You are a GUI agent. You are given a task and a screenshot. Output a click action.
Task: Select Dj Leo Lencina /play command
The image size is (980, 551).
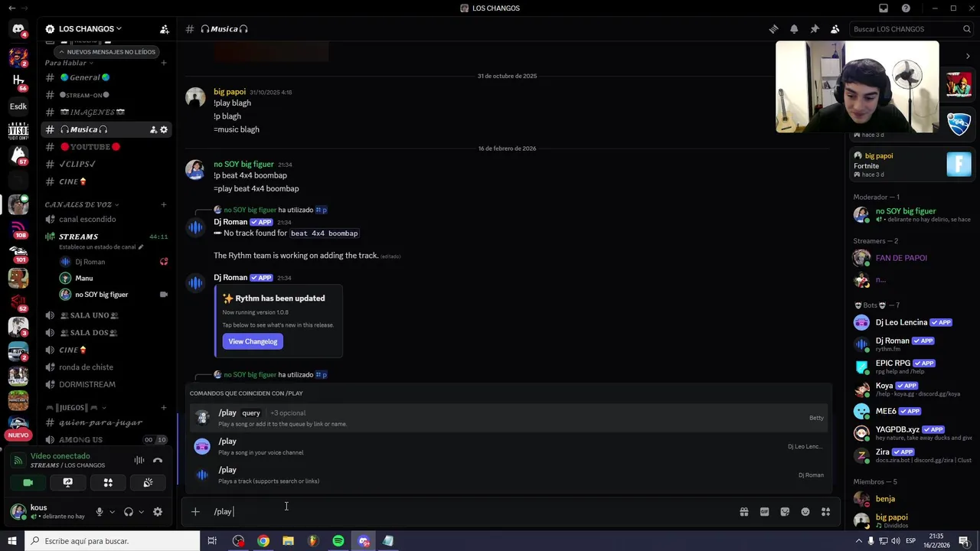[x=510, y=446]
